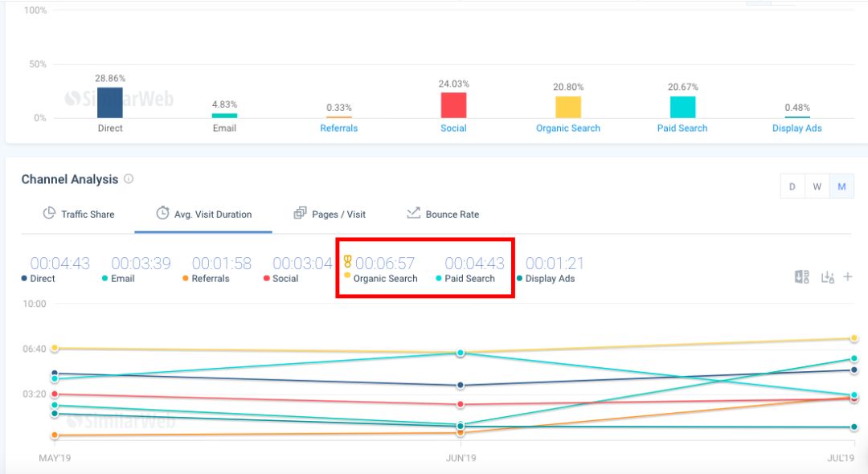Image resolution: width=868 pixels, height=474 pixels.
Task: Click the download PNG icon
Action: (828, 277)
